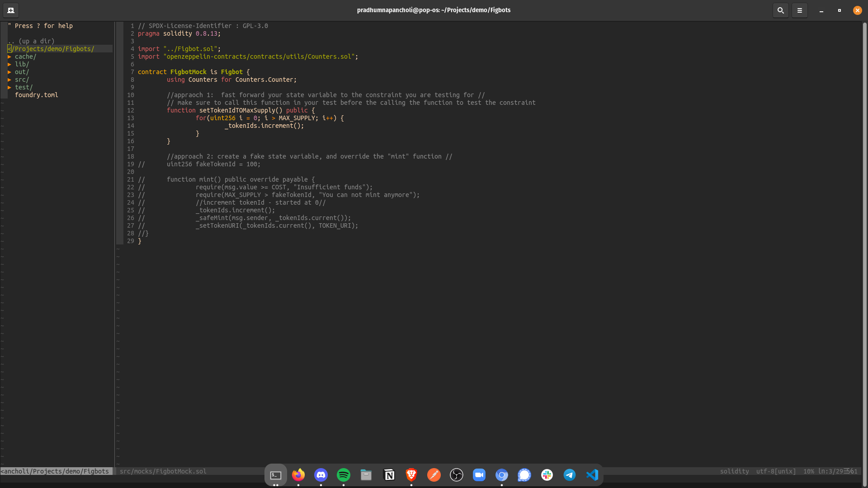Image resolution: width=868 pixels, height=488 pixels.
Task: Expand the lib/ folder arrow
Action: tap(9, 64)
